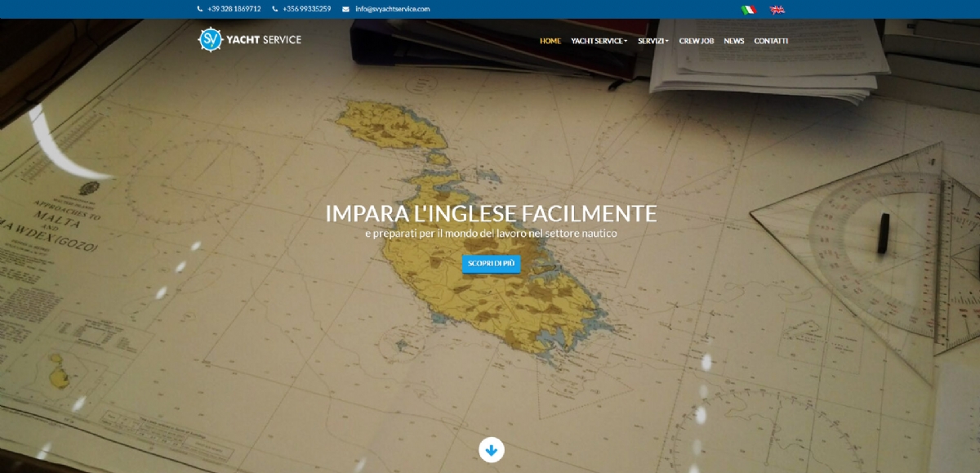Call +356 99335259 number
The height and width of the screenshot is (473, 980).
307,9
